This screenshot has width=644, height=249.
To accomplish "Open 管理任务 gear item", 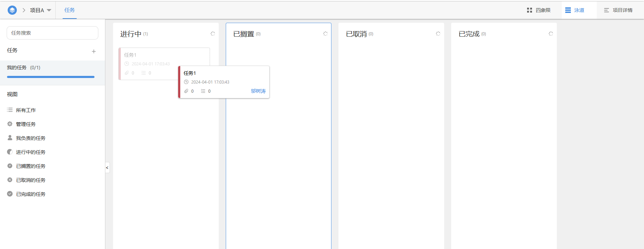I will [x=26, y=124].
